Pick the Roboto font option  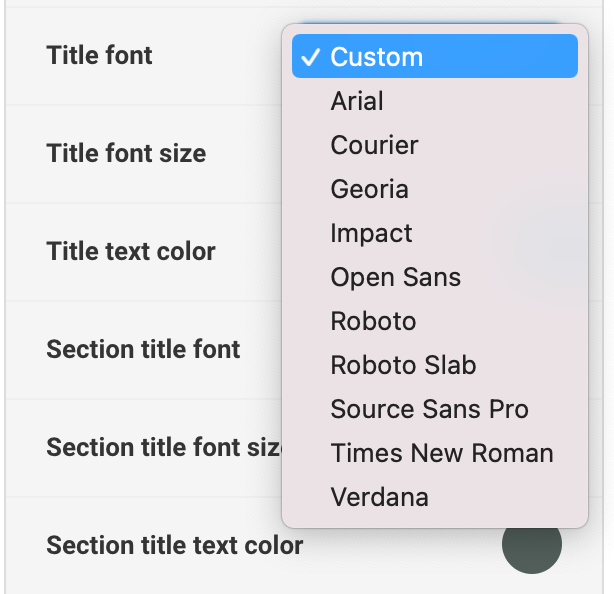pyautogui.click(x=435, y=321)
